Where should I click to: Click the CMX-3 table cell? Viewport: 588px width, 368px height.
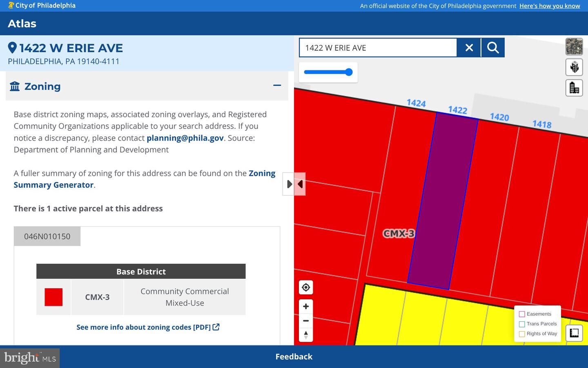pyautogui.click(x=97, y=297)
